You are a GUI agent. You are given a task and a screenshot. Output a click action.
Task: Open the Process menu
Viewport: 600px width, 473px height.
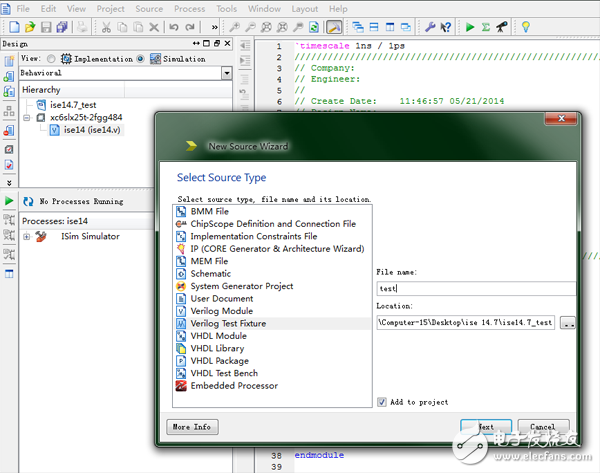click(189, 8)
